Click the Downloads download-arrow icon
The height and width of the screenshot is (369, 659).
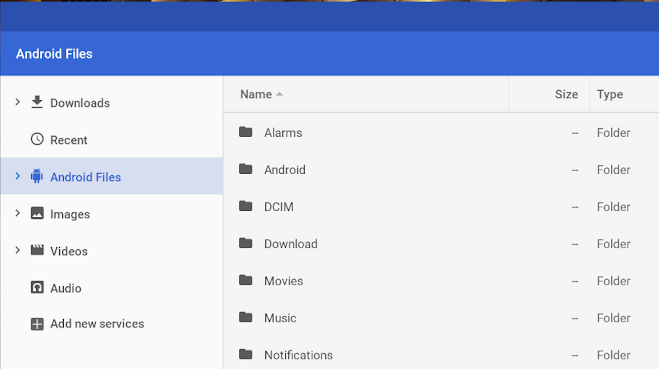click(x=37, y=102)
